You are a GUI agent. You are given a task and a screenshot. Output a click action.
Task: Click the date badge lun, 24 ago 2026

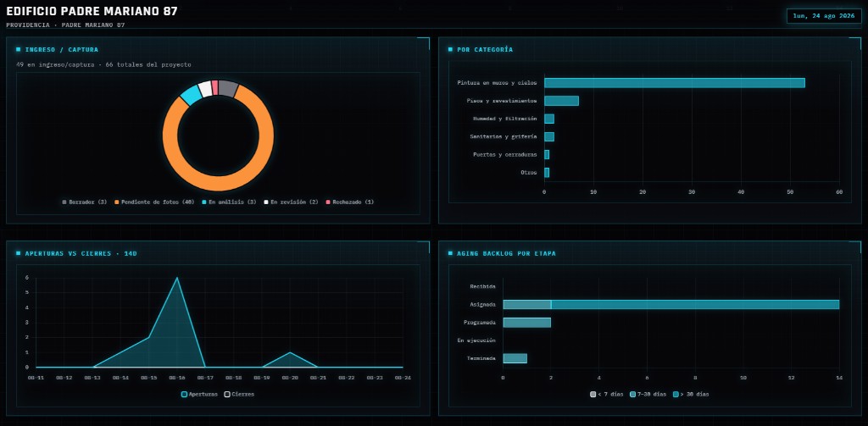(x=824, y=16)
